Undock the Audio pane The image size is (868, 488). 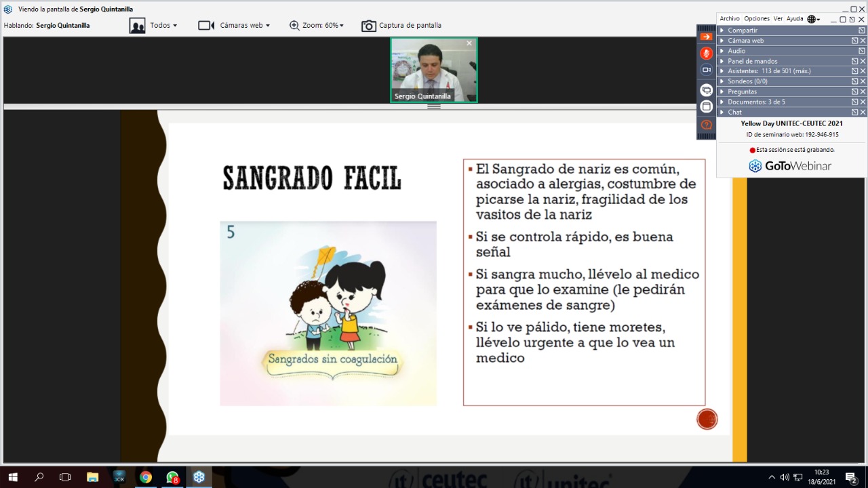[x=862, y=51]
